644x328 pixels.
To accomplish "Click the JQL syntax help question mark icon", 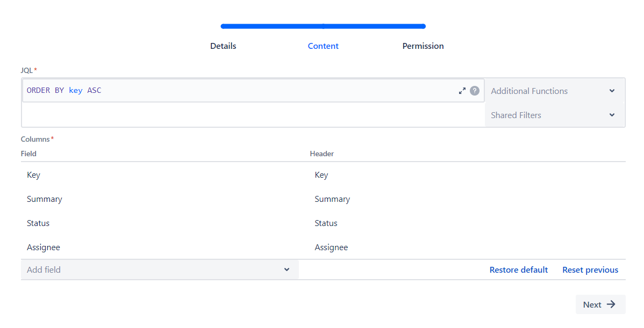I will pos(474,91).
